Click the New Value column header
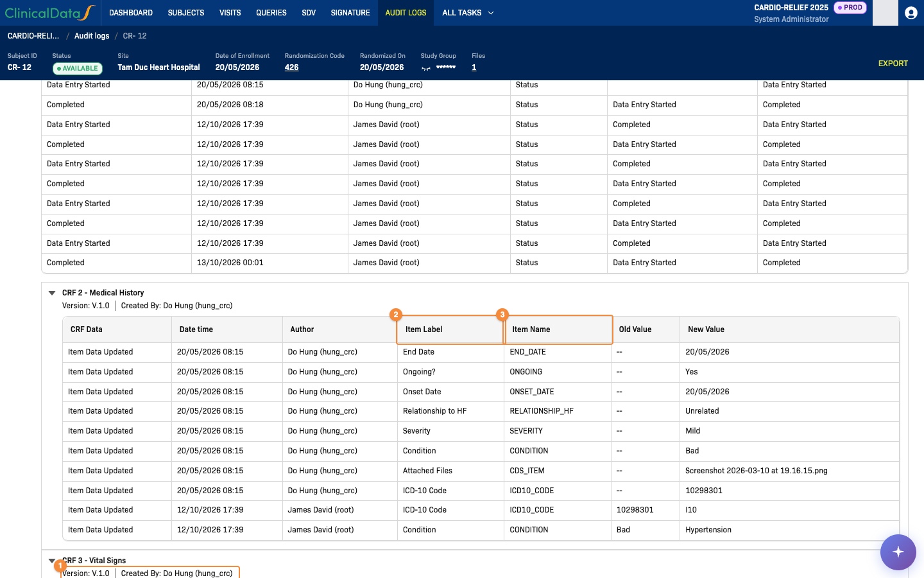 [789, 329]
